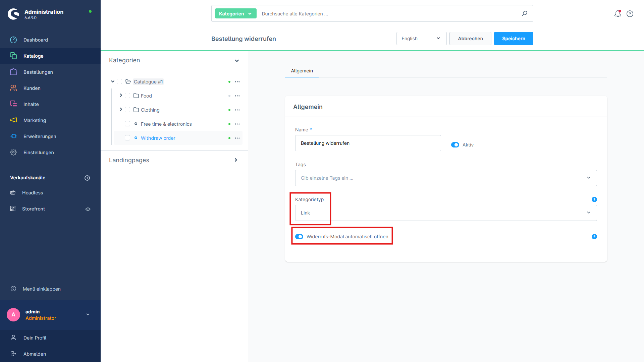Image resolution: width=644 pixels, height=362 pixels.
Task: Click the notifications bell icon
Action: (618, 14)
